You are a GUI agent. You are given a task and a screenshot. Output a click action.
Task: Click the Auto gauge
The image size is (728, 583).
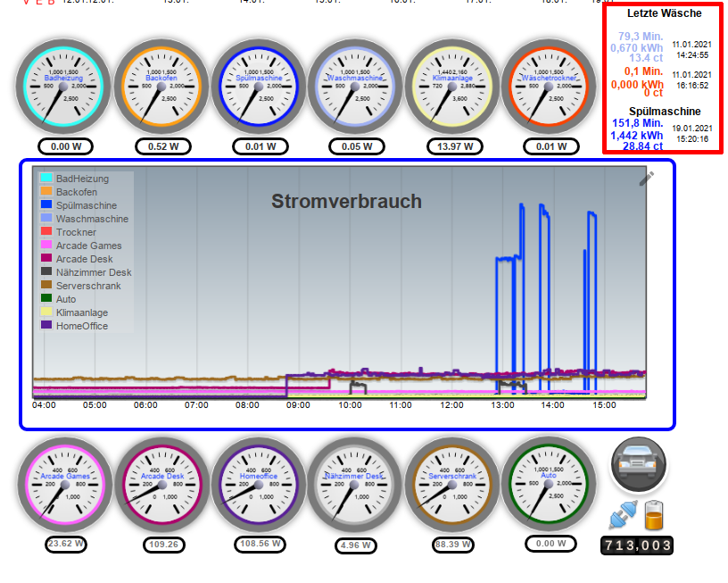point(549,485)
